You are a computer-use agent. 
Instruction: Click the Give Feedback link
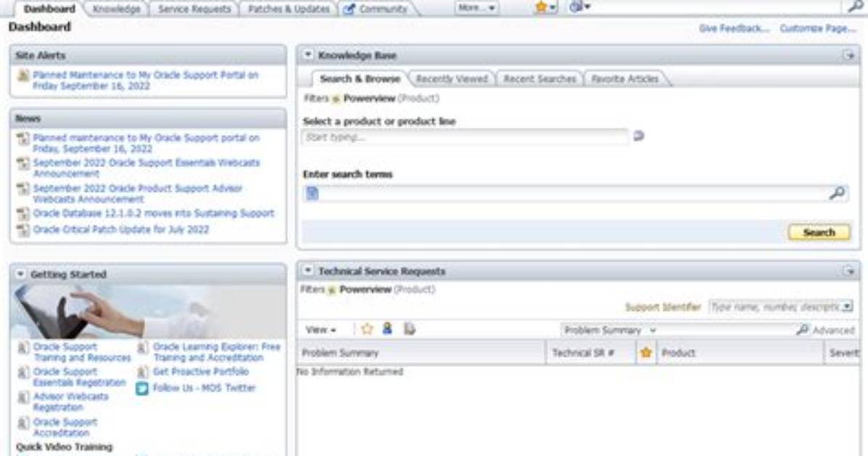coord(734,28)
